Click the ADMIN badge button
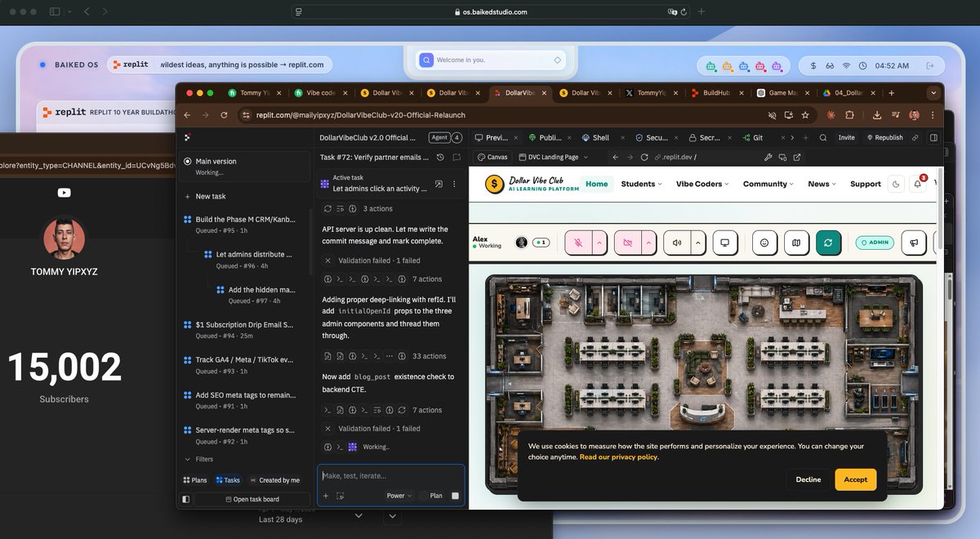Viewport: 980px width, 539px height. [x=875, y=243]
